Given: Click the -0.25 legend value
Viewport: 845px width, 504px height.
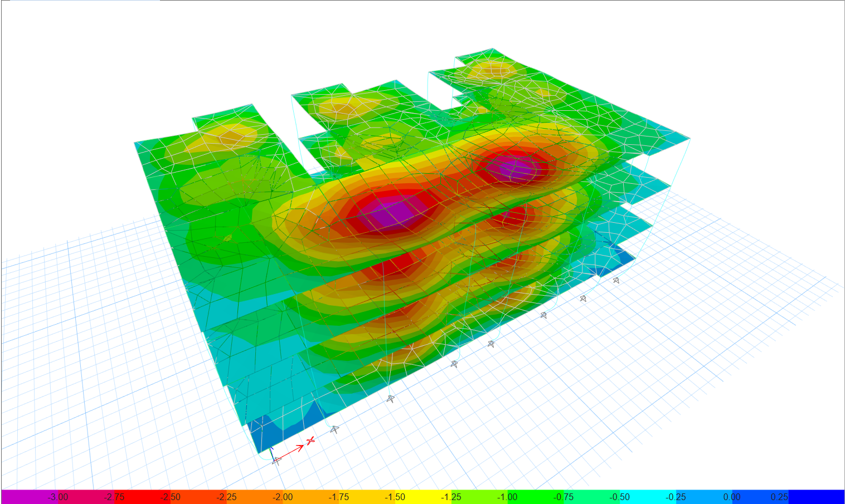Looking at the screenshot, I should 676,497.
